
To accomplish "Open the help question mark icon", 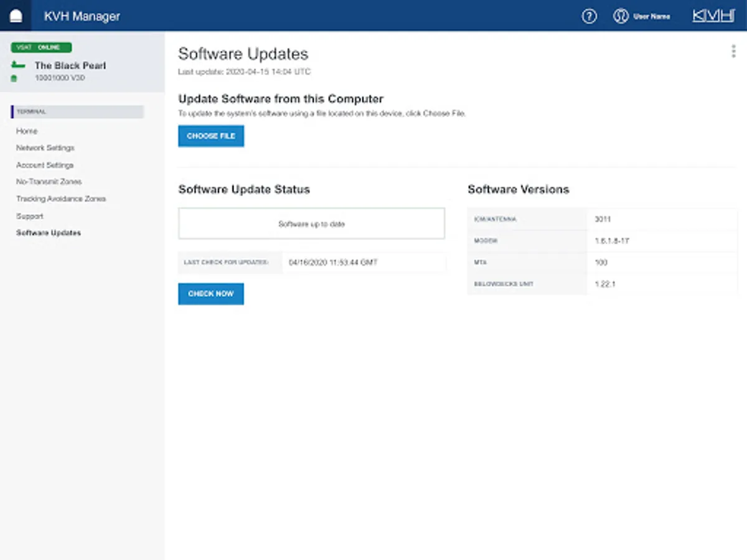I will pos(589,16).
